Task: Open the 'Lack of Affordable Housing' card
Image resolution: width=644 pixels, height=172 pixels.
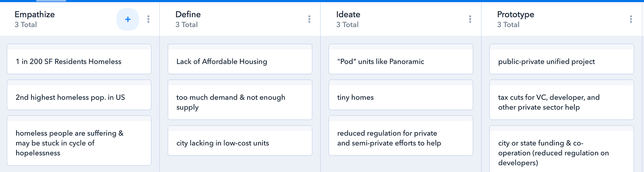Action: (240, 62)
